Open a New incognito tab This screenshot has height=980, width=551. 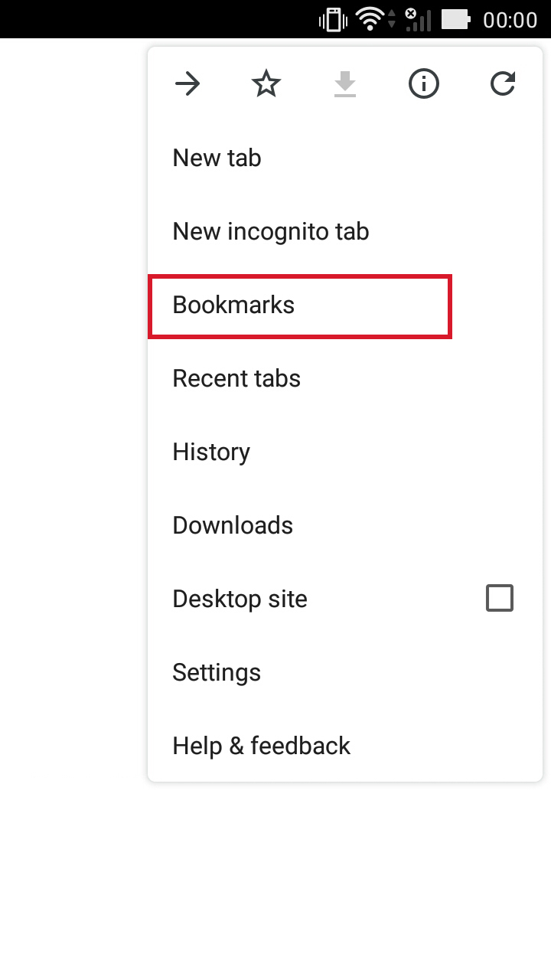tap(271, 231)
